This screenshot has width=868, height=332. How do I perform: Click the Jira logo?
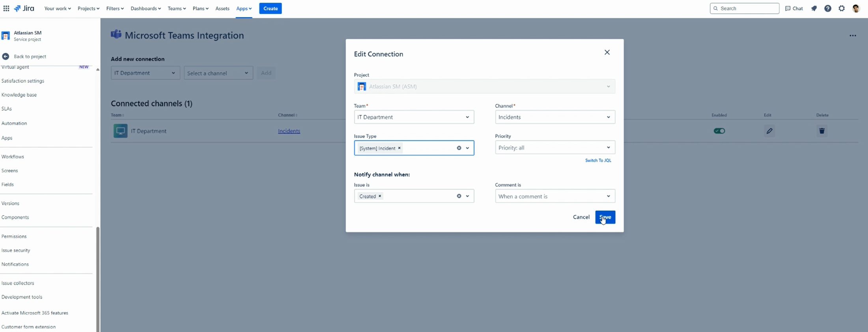point(24,8)
